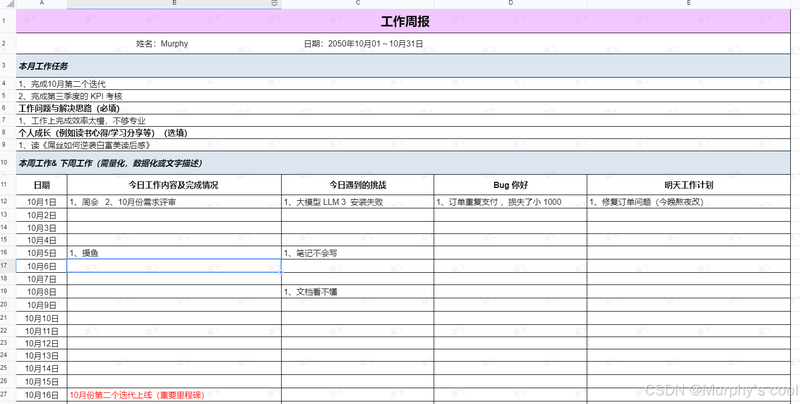The width and height of the screenshot is (800, 404).
Task: Click the Bug 你好 header cell
Action: (510, 185)
